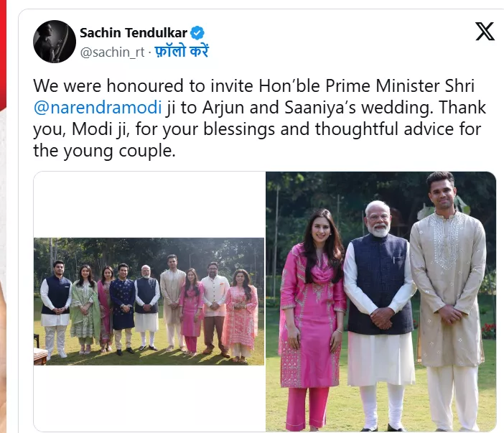Click the X logo in the tweet corner
The height and width of the screenshot is (433, 504).
click(485, 31)
